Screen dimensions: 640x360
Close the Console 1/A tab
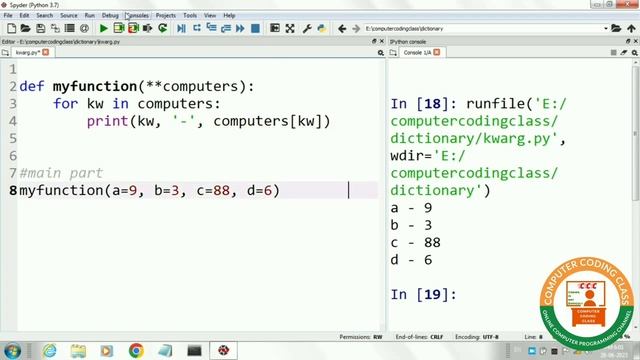(437, 52)
